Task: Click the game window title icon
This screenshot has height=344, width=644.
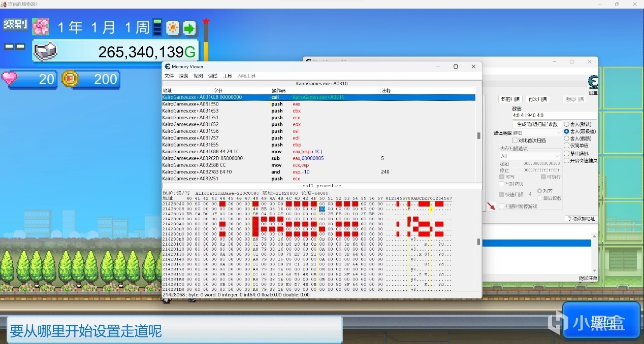Action: pyautogui.click(x=3, y=4)
